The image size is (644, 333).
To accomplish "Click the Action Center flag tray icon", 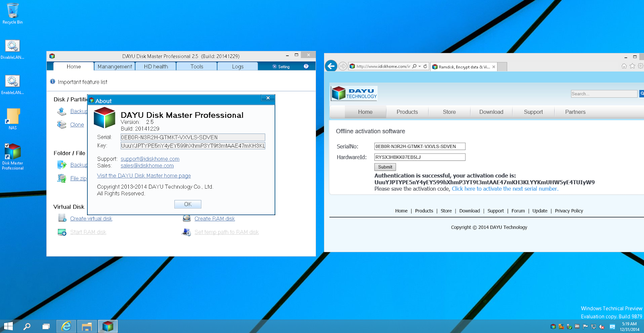I will point(585,327).
